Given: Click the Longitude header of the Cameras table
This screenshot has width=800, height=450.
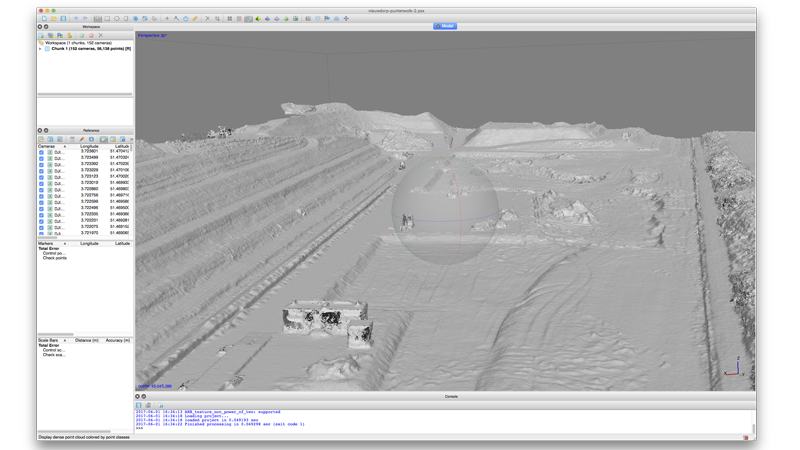Looking at the screenshot, I should [x=89, y=146].
